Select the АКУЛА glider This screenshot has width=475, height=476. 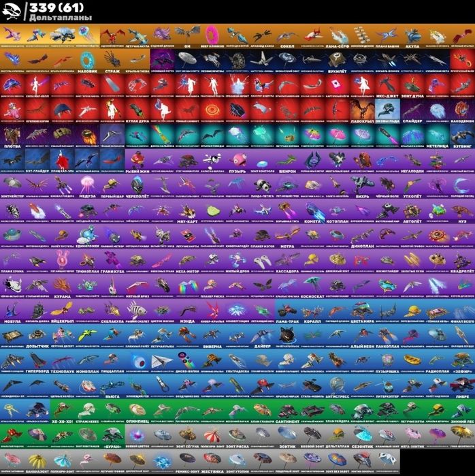click(412, 36)
